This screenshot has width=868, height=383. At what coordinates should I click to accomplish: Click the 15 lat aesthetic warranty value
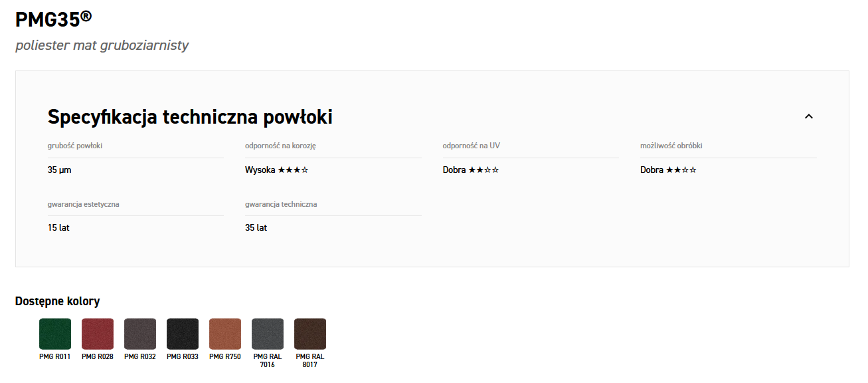(x=58, y=227)
